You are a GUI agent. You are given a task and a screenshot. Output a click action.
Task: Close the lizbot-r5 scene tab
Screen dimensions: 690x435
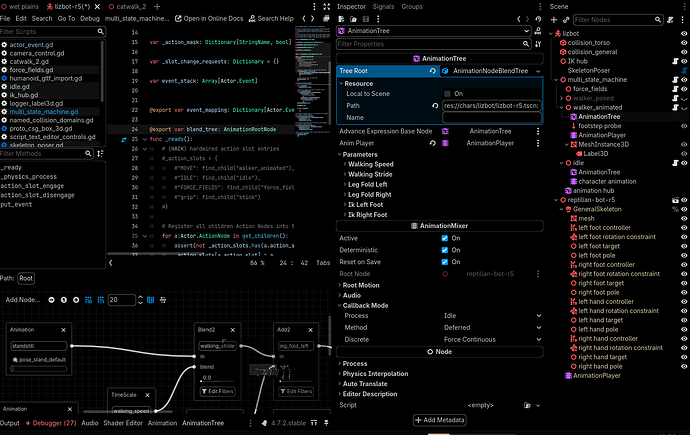click(x=97, y=7)
